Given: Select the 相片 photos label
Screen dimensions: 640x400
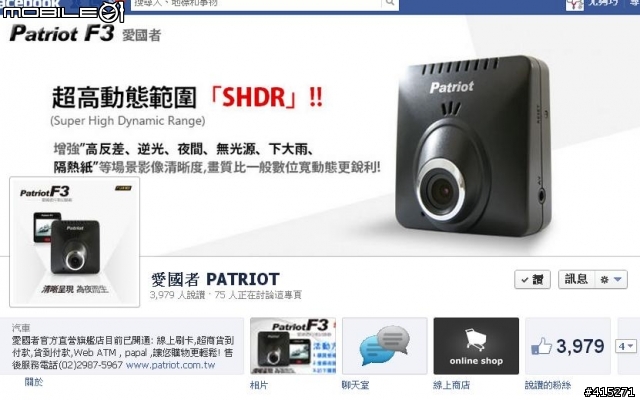Looking at the screenshot, I should click(259, 384).
